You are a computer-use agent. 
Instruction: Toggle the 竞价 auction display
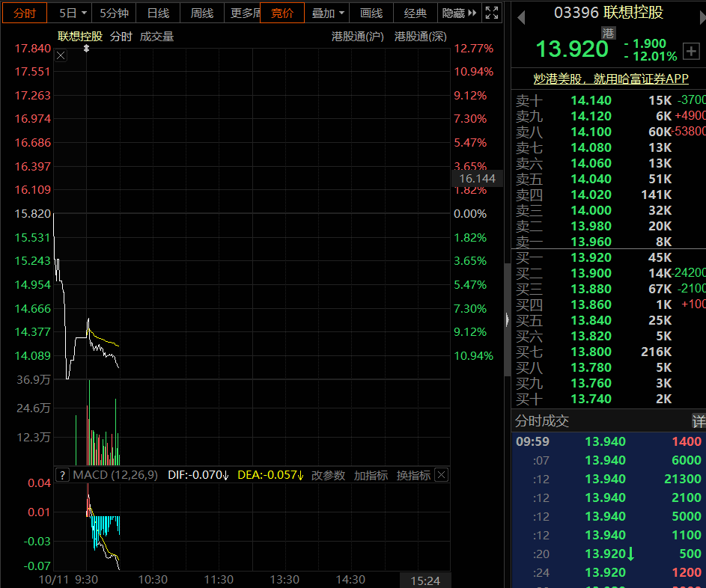tap(282, 13)
